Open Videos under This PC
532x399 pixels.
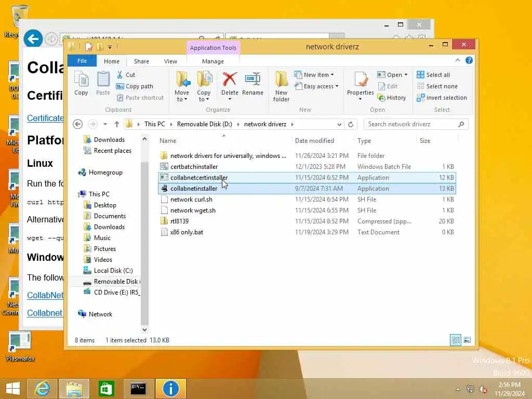[x=98, y=260]
